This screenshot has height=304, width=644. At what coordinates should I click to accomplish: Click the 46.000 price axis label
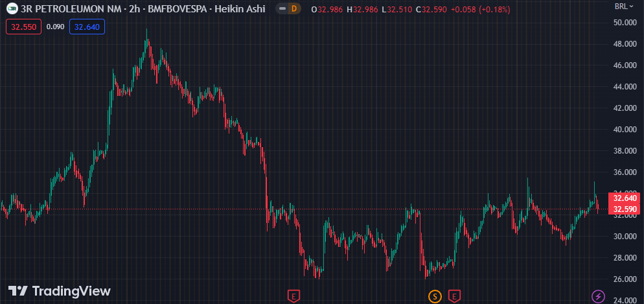(x=625, y=65)
